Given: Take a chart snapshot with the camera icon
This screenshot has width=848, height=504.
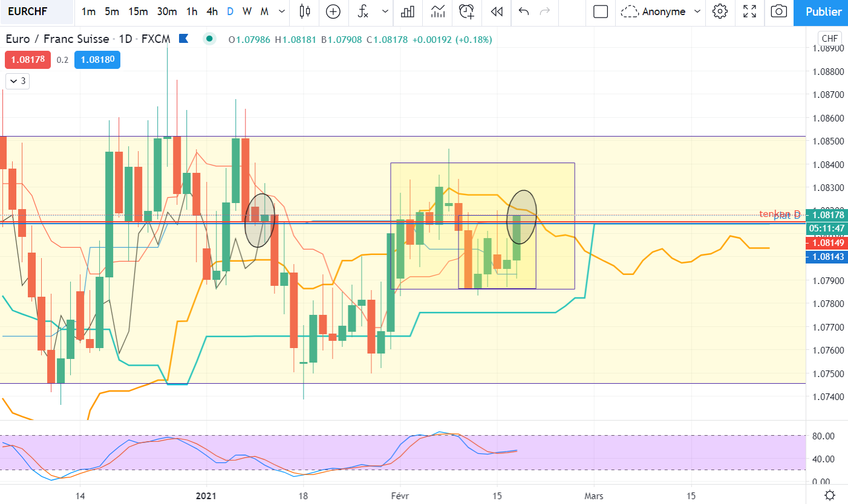Looking at the screenshot, I should coord(779,11).
